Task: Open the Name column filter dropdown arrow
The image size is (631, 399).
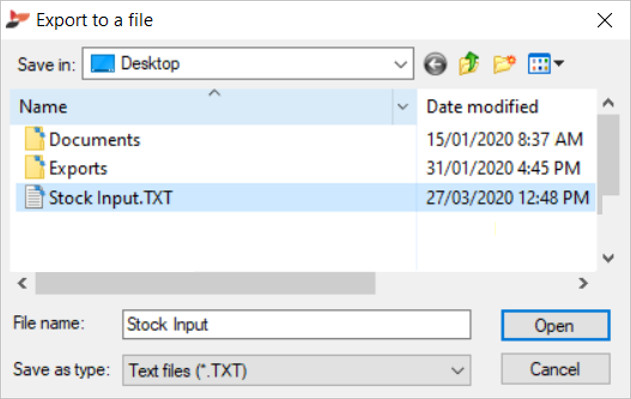Action: pyautogui.click(x=403, y=107)
